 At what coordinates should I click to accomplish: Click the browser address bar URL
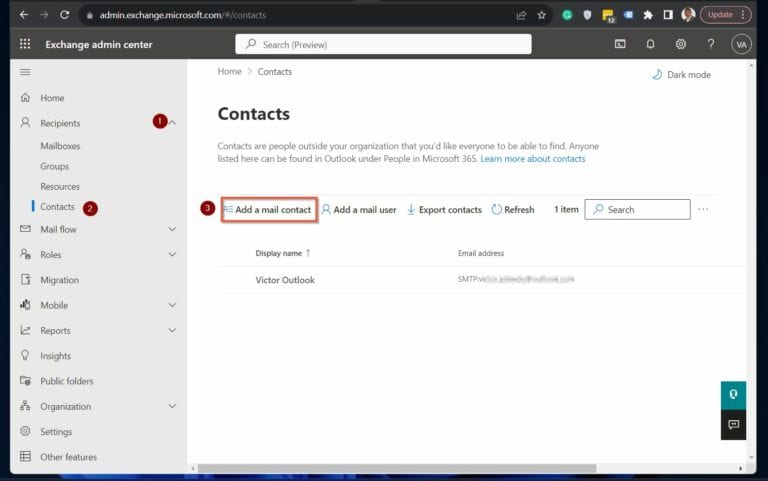point(183,15)
